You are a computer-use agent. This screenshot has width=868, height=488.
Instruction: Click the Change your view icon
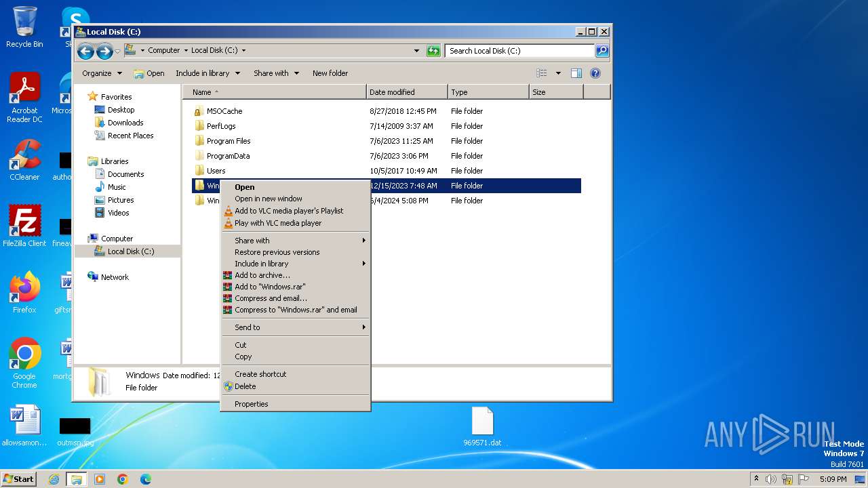(542, 73)
